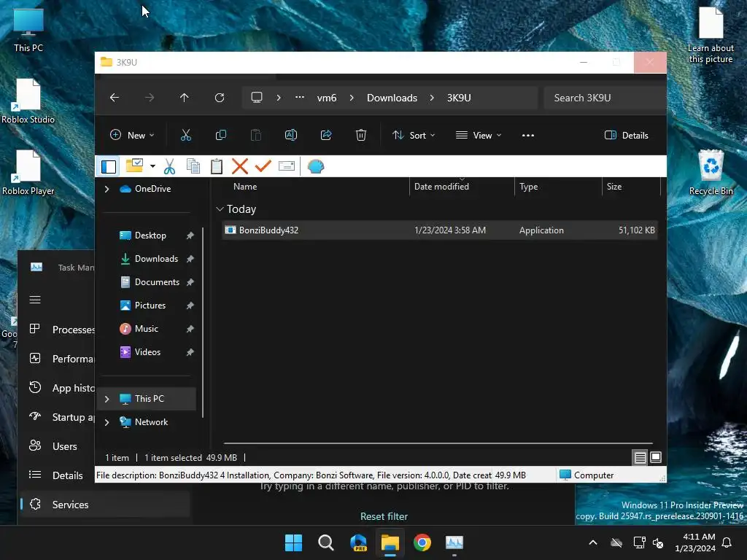Go back with the back arrow
This screenshot has width=747, height=560.
[115, 98]
